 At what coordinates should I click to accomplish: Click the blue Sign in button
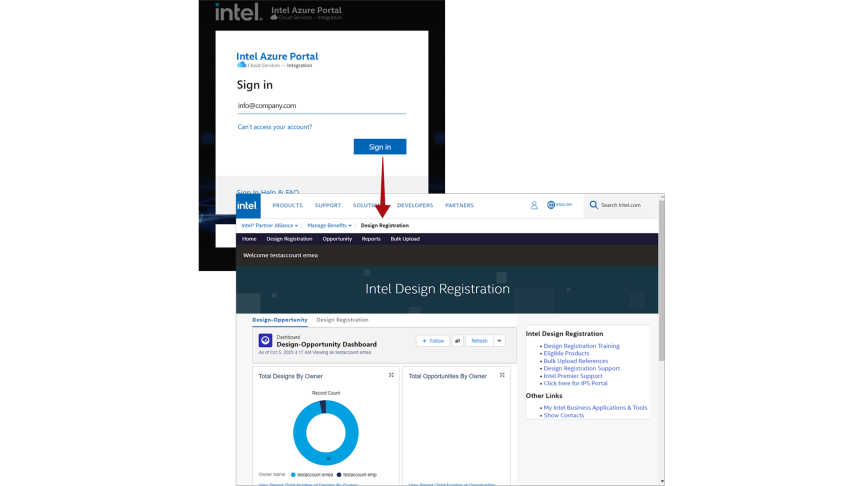[x=380, y=147]
